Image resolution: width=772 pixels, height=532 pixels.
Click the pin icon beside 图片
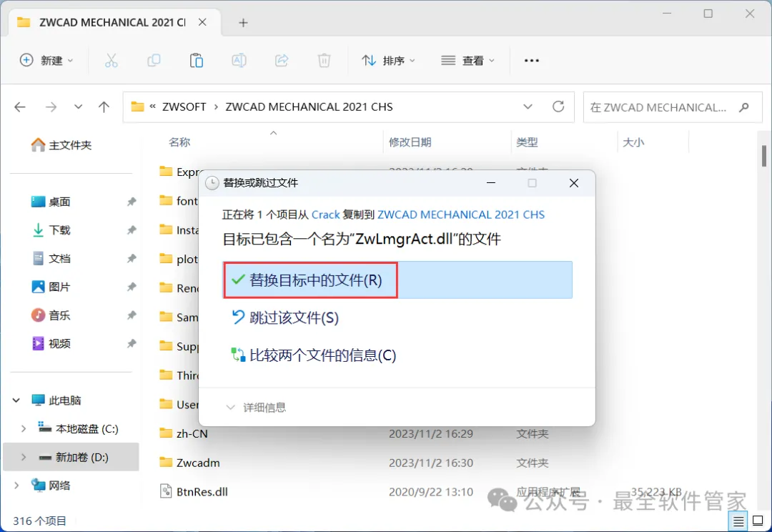coord(132,287)
